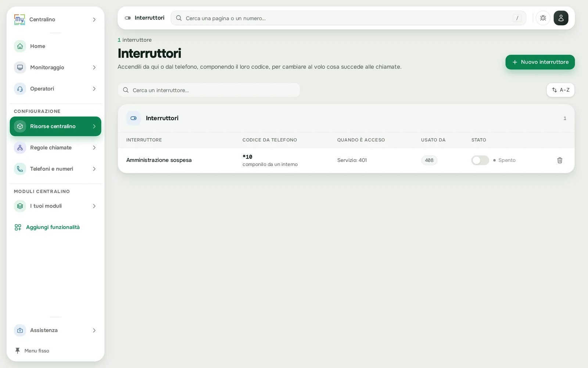Click the Menu fisso pin icon
588x368 pixels.
pos(17,351)
